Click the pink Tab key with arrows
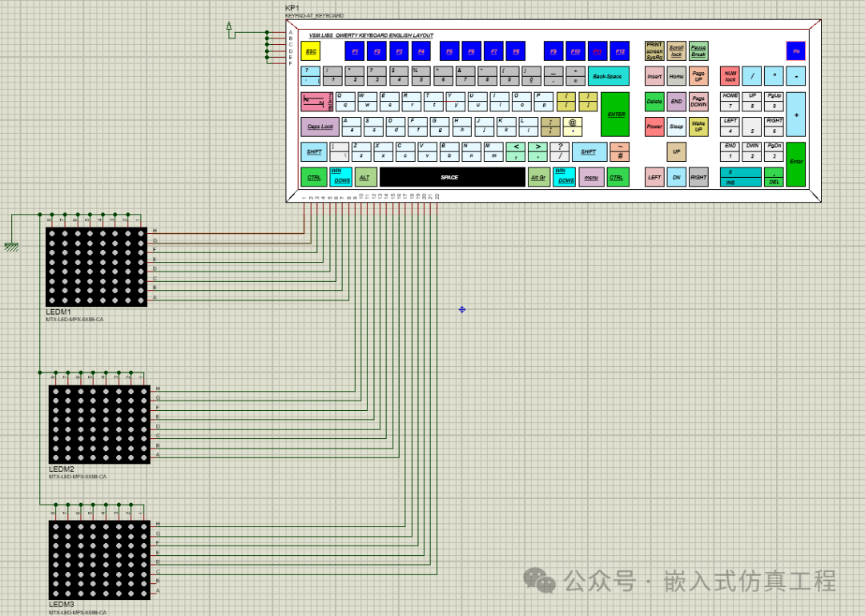The image size is (865, 616). pos(317,102)
